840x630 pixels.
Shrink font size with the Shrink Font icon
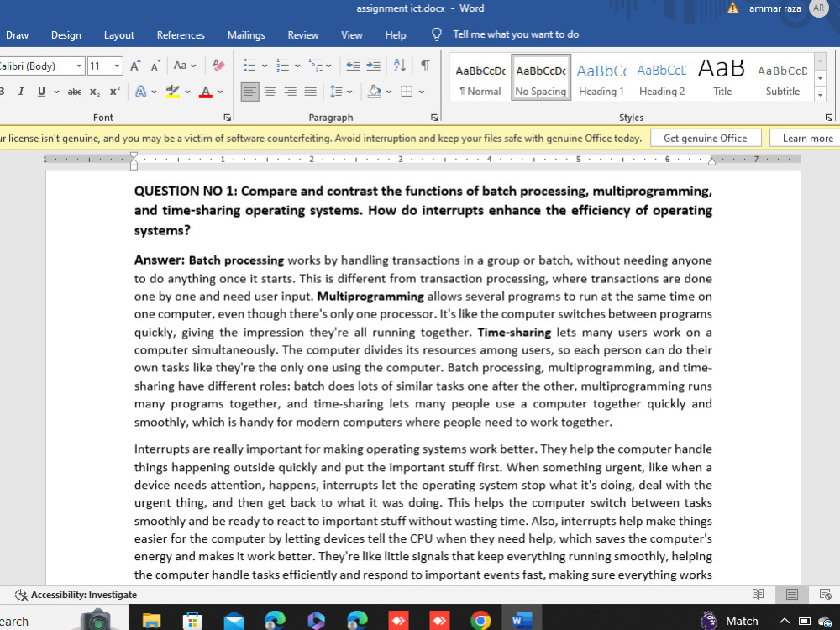click(155, 66)
